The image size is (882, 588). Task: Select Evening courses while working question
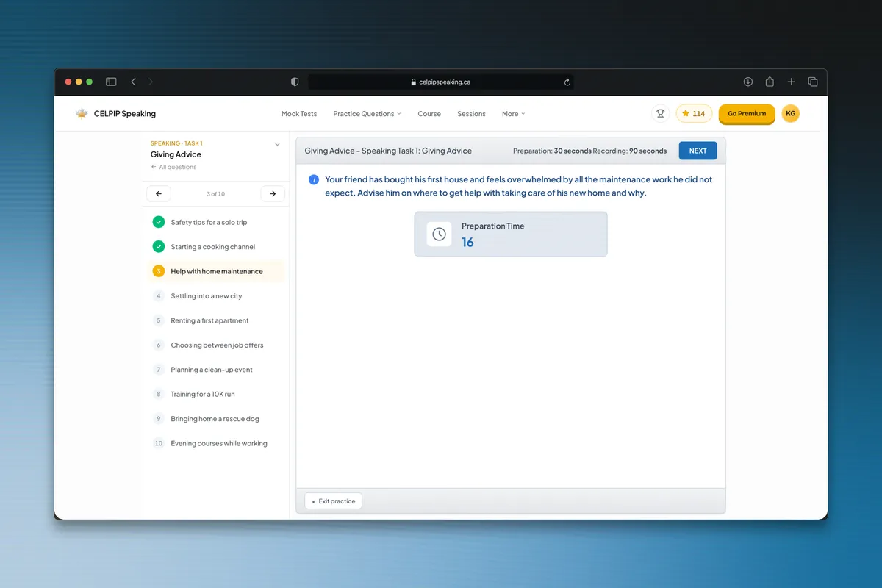tap(216, 443)
